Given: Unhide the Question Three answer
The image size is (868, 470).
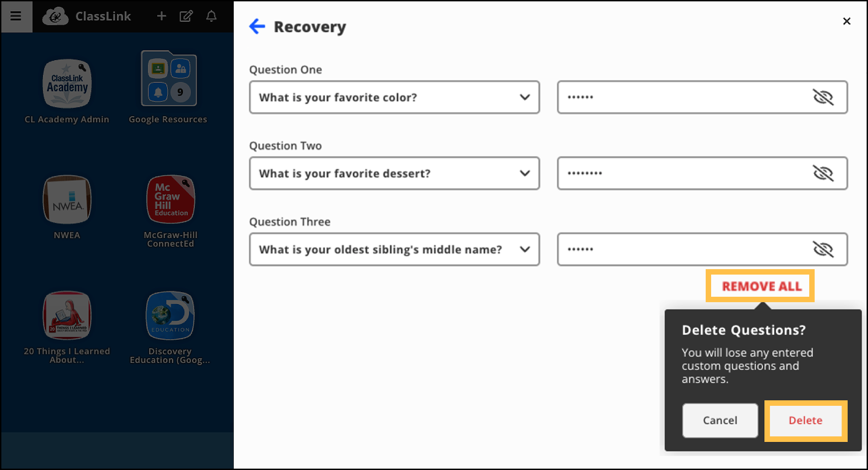Looking at the screenshot, I should click(825, 249).
